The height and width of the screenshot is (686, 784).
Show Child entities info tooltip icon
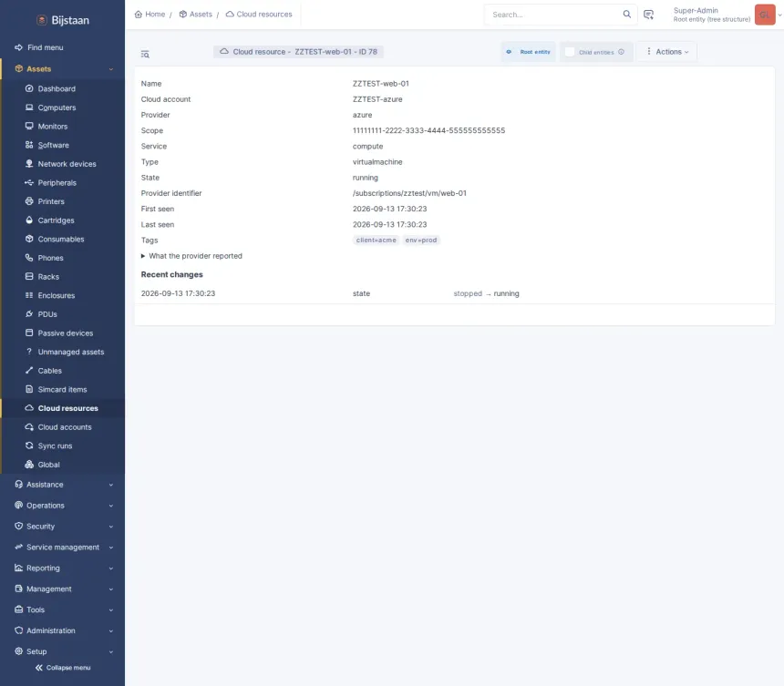tap(621, 52)
